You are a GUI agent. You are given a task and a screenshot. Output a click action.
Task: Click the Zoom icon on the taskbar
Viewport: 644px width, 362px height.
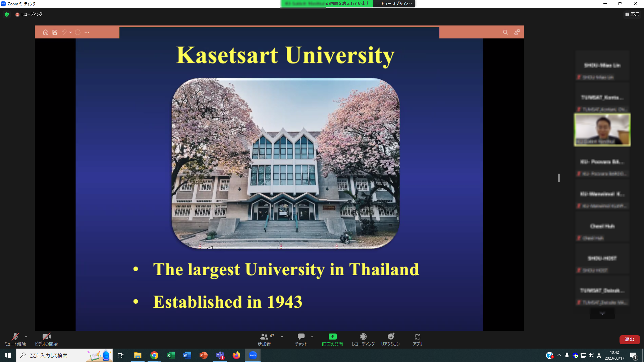(253, 355)
